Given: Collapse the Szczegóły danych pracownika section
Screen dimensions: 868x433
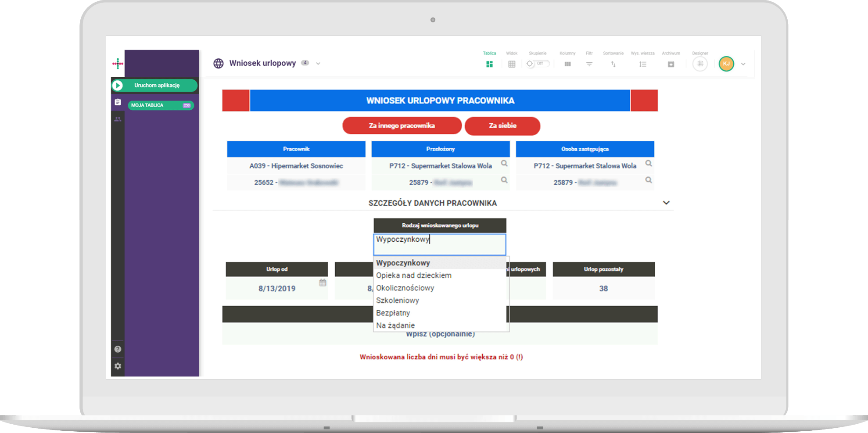Looking at the screenshot, I should [x=666, y=203].
